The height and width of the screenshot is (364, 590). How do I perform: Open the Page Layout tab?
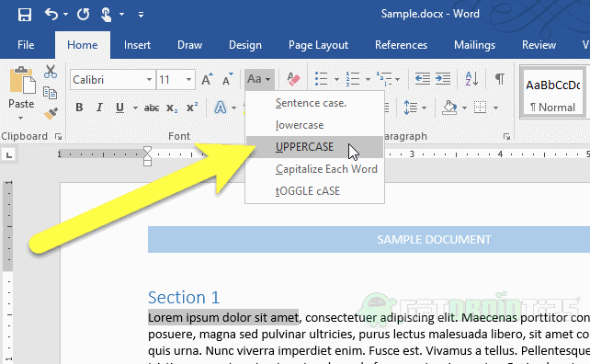[318, 45]
